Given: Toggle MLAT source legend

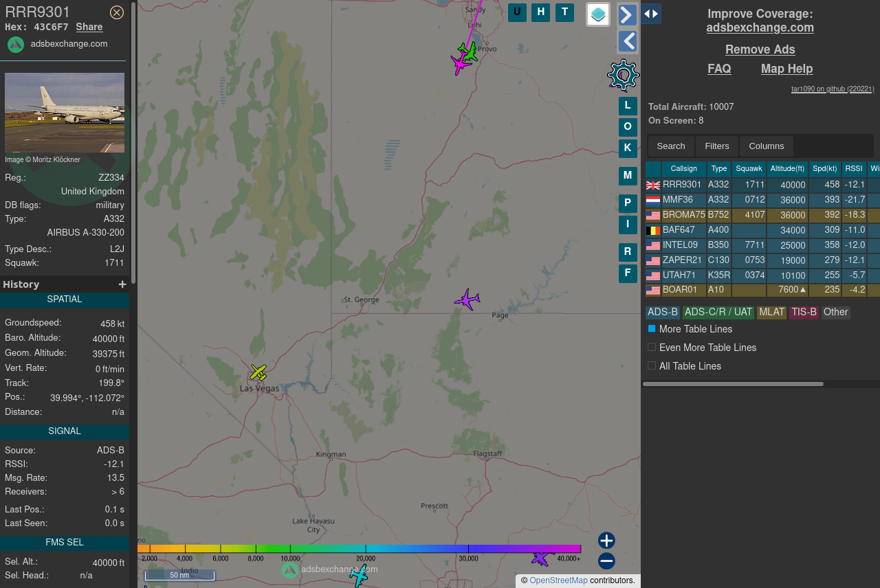Looking at the screenshot, I should (771, 313).
